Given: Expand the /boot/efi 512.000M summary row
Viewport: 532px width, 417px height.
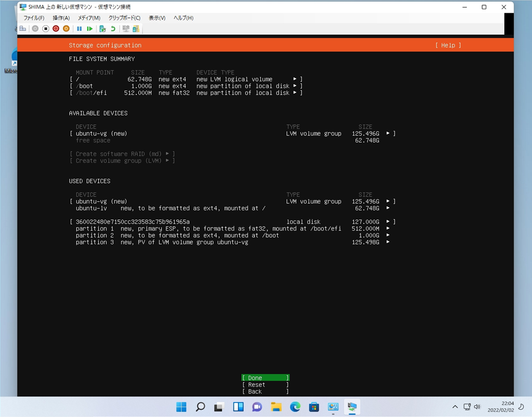Looking at the screenshot, I should coord(186,93).
